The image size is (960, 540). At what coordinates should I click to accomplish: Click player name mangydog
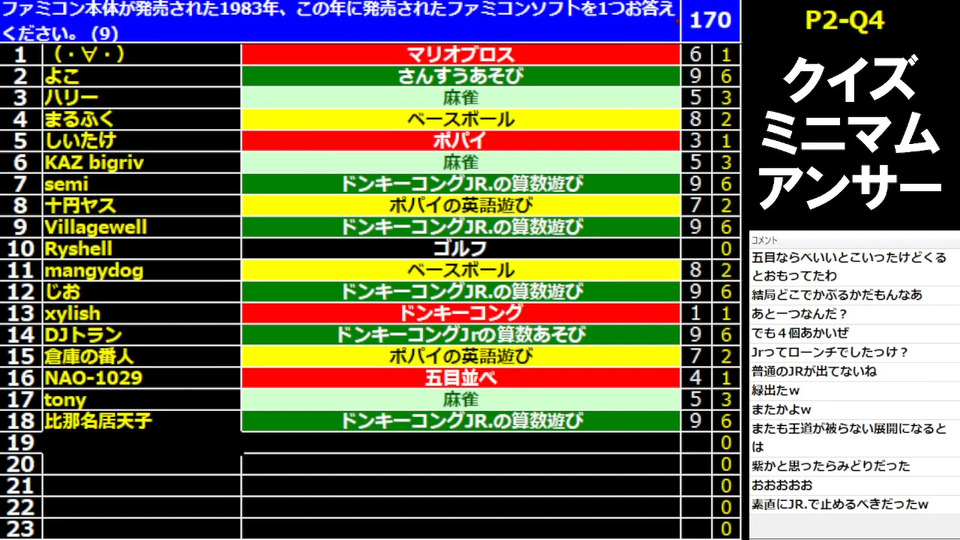[94, 270]
